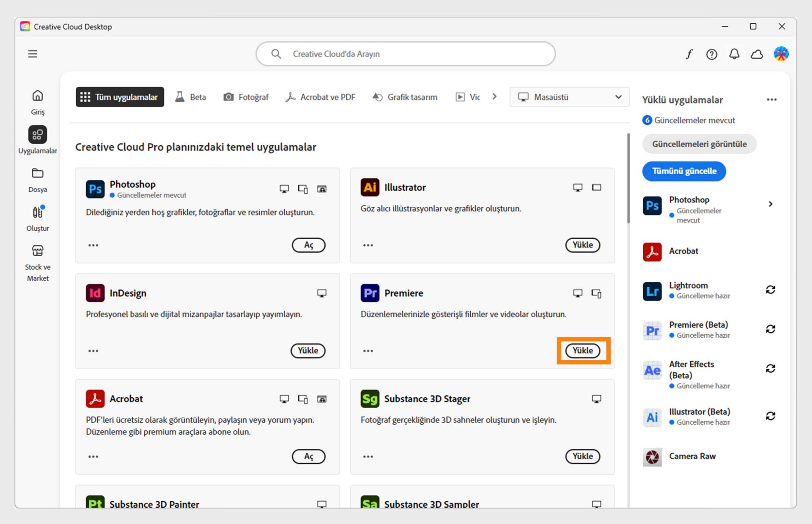812x524 pixels.
Task: Click Yükle on the Illustrator card
Action: click(x=582, y=245)
